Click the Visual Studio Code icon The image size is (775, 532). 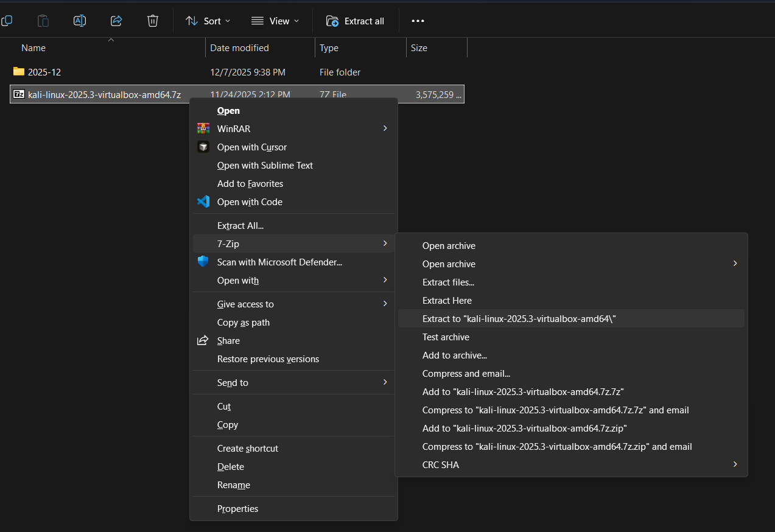pos(203,201)
